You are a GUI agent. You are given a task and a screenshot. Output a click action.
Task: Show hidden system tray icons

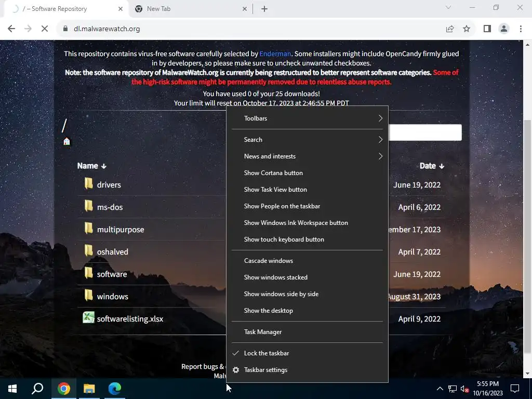pos(440,389)
